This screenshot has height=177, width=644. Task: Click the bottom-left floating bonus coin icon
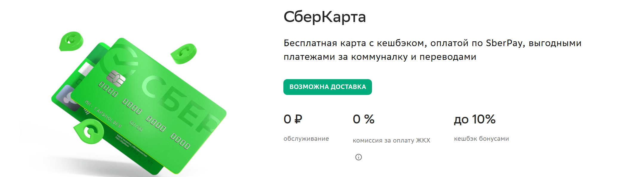(x=89, y=131)
